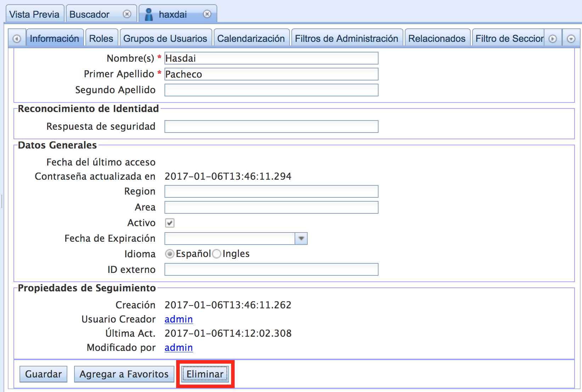Screen dimensions: 582x392
Task: Click Agregar a Favoritos button
Action: click(x=124, y=374)
